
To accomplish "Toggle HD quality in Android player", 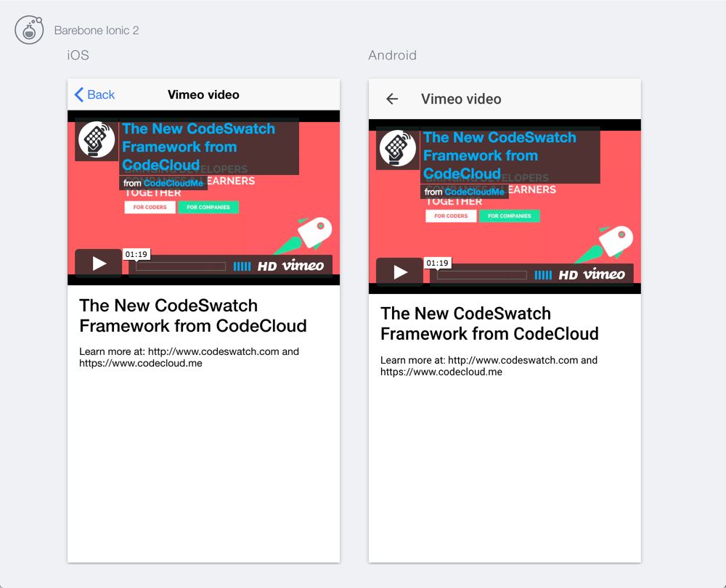I will 568,275.
